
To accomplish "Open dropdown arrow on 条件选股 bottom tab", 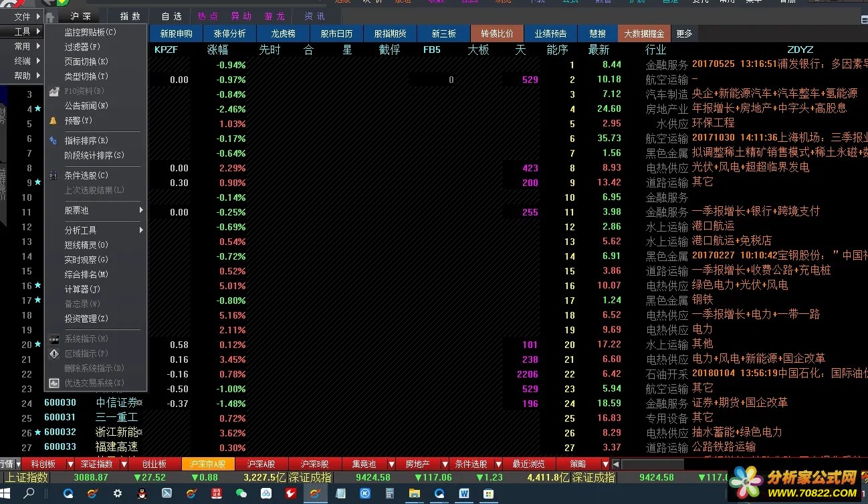I will pyautogui.click(x=498, y=464).
